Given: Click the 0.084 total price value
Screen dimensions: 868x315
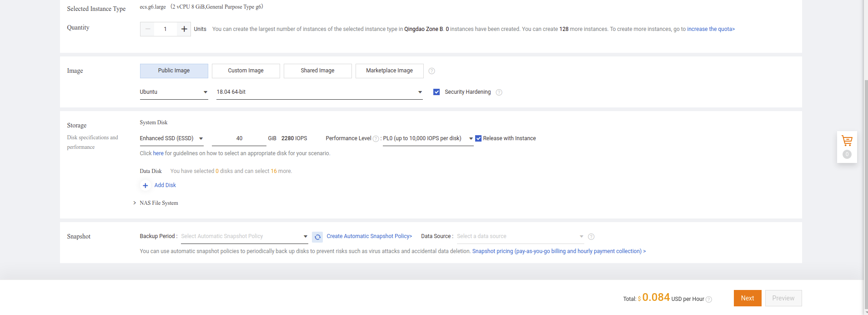Looking at the screenshot, I should pos(656,297).
